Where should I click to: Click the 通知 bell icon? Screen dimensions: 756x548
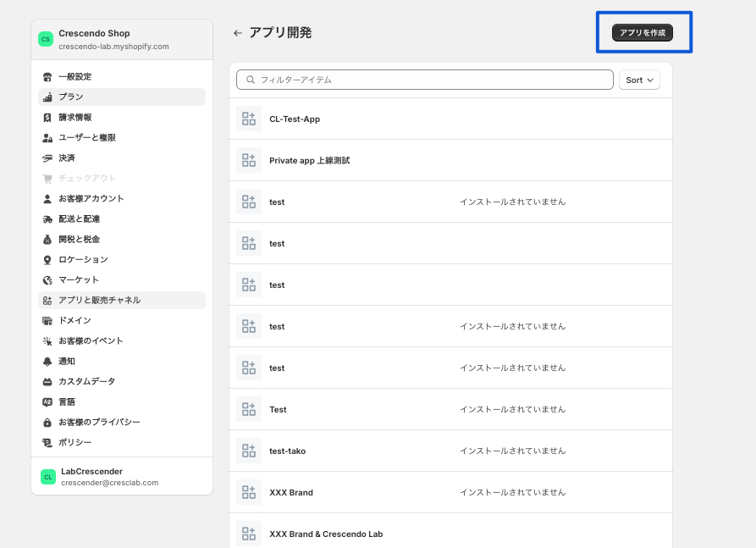click(47, 362)
